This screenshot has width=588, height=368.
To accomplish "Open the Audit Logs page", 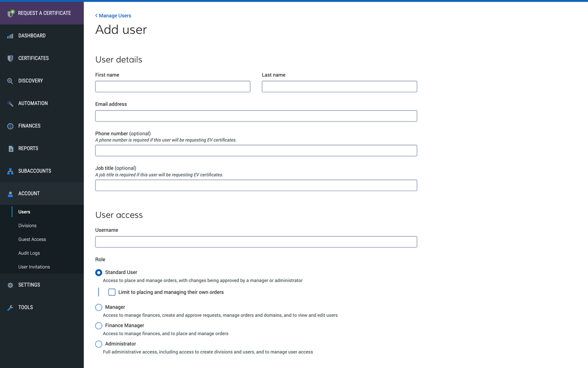I will [x=29, y=253].
